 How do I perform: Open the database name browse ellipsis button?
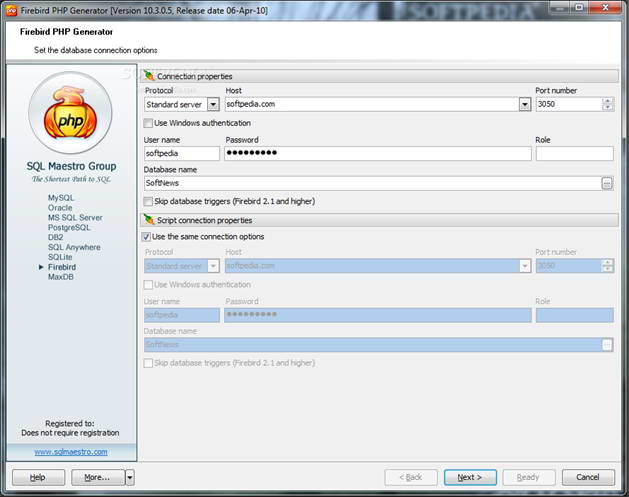(607, 183)
